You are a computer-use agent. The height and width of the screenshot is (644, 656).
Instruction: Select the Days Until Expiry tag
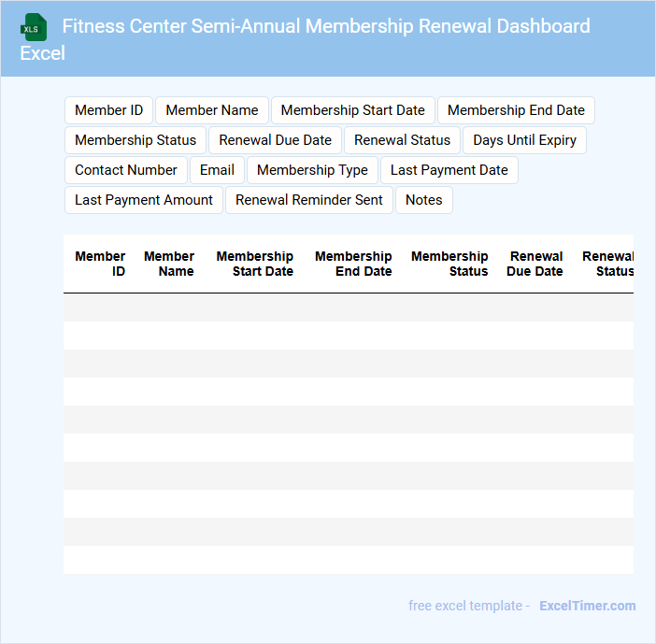pyautogui.click(x=524, y=140)
